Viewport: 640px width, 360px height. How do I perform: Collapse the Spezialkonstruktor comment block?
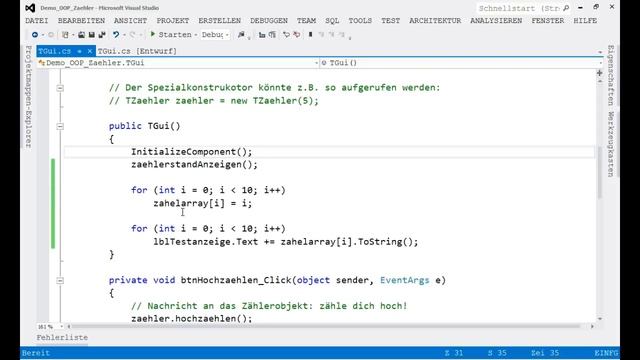[60, 88]
